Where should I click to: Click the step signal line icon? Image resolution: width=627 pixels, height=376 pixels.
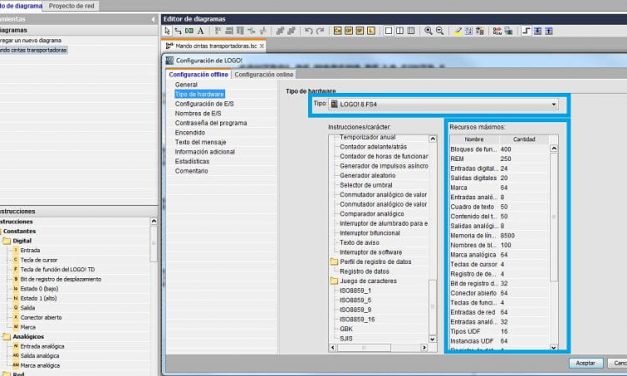(x=526, y=31)
